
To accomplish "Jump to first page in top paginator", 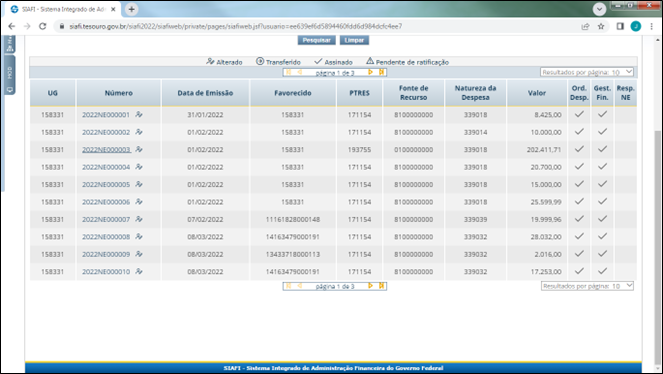I will [x=288, y=72].
